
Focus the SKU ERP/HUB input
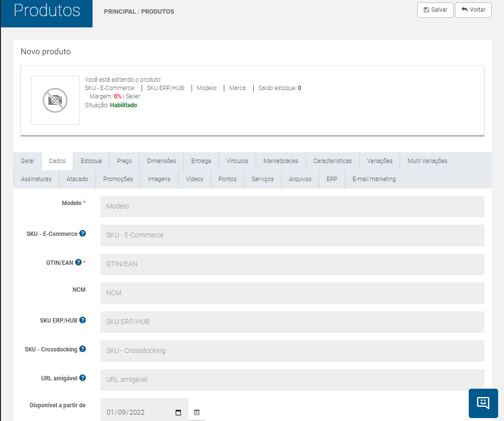292,322
